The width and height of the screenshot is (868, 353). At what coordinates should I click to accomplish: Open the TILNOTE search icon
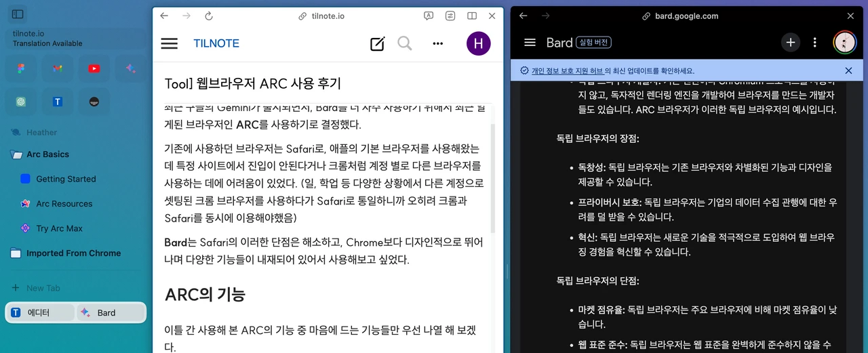pyautogui.click(x=405, y=44)
